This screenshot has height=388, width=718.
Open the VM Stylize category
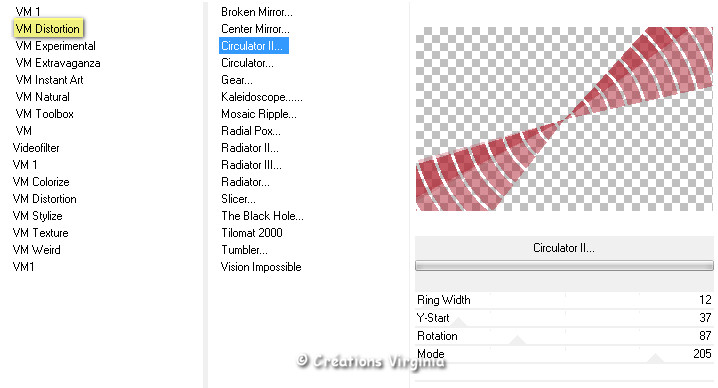point(38,216)
